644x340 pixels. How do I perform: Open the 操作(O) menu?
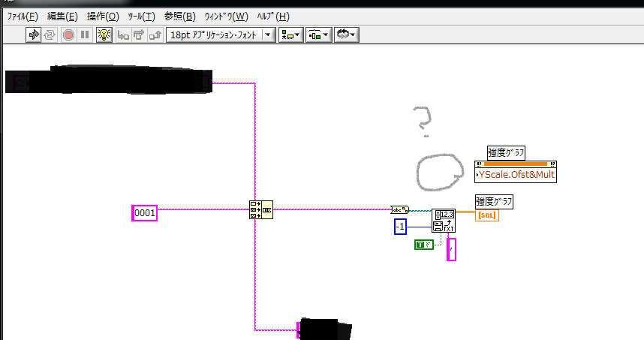[x=103, y=17]
